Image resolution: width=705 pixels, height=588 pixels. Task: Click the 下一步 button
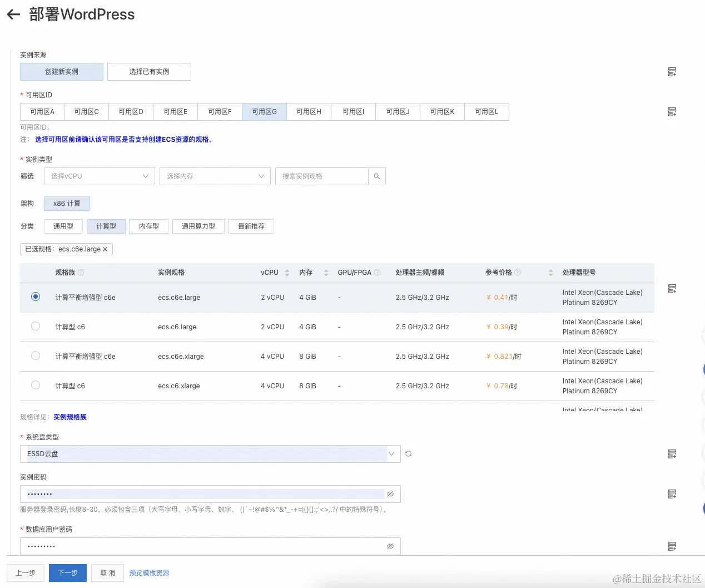[68, 573]
